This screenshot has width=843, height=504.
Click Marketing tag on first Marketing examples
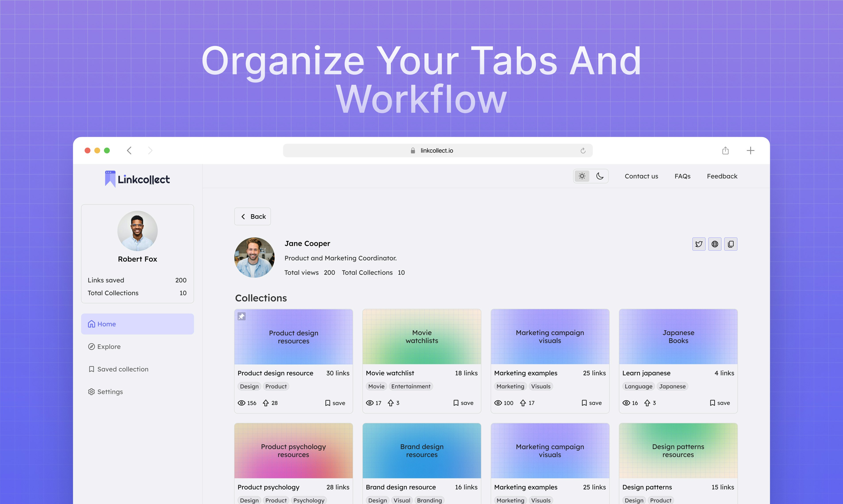(x=510, y=386)
